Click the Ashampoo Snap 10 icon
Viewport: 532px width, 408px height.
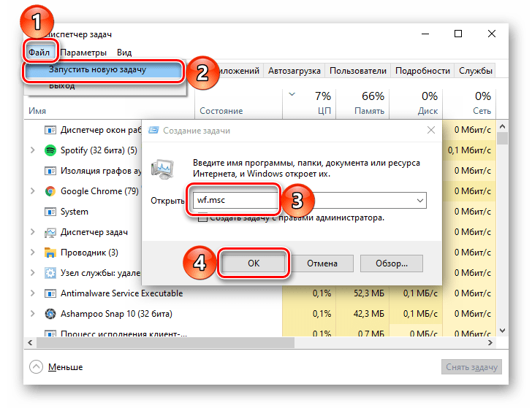pyautogui.click(x=50, y=314)
